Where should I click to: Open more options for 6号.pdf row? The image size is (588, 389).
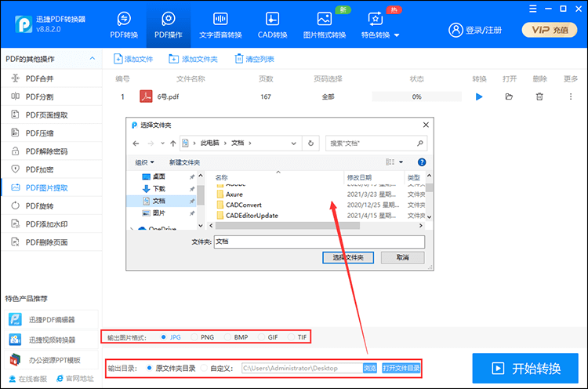point(571,96)
